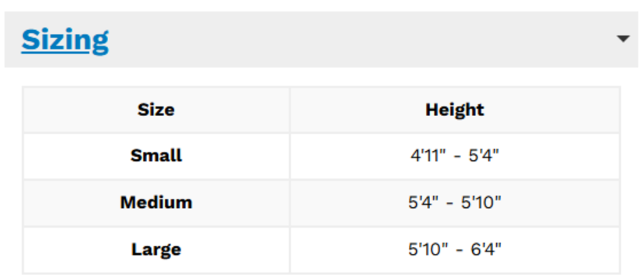Click the Small size label
Viewport: 644px width, 277px height.
(x=156, y=155)
